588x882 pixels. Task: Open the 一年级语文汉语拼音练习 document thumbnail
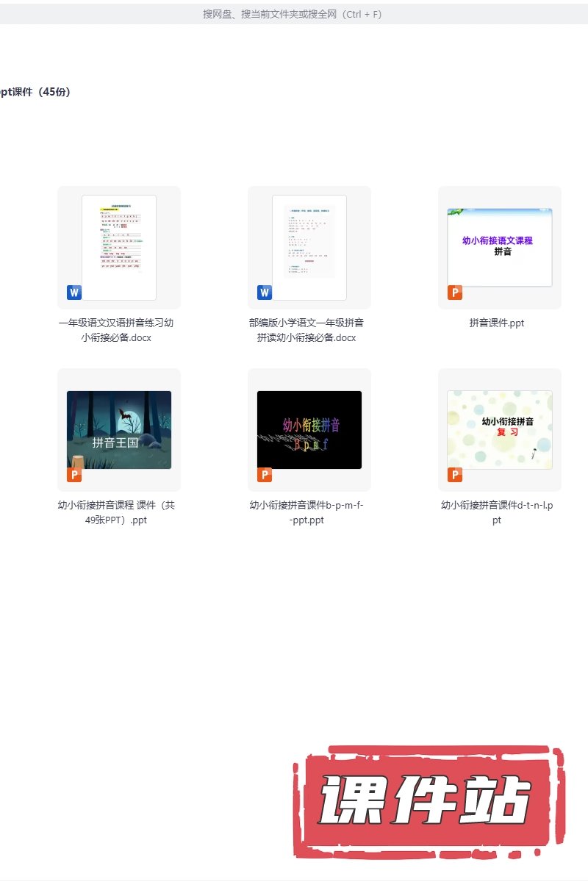tap(119, 247)
